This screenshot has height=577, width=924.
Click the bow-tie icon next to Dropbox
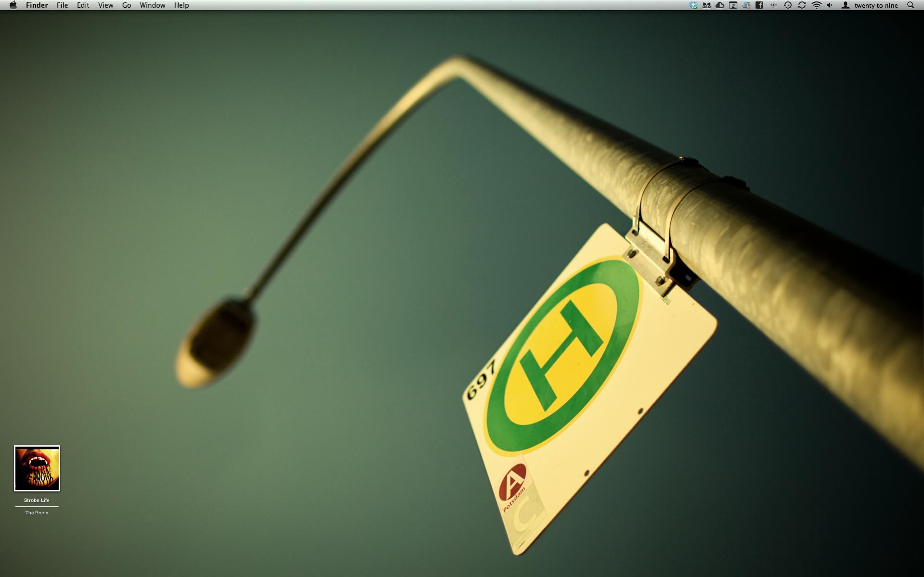point(706,5)
